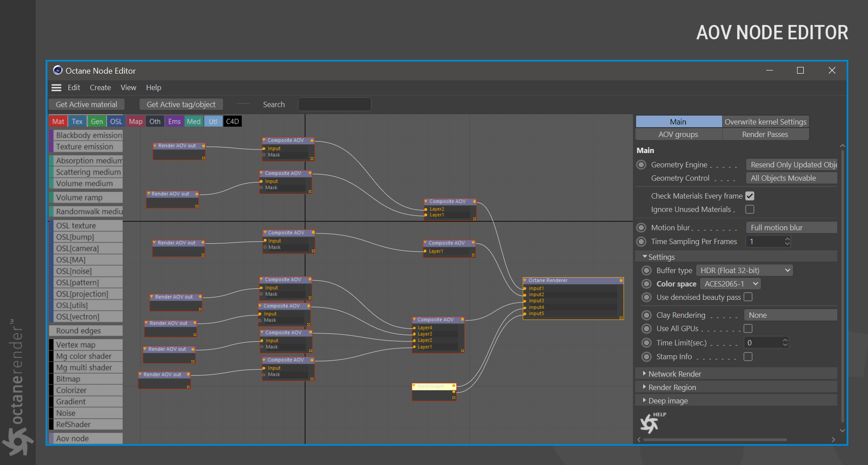The width and height of the screenshot is (868, 465).
Task: Click the topmost Render AOV out node
Action: pos(179,152)
